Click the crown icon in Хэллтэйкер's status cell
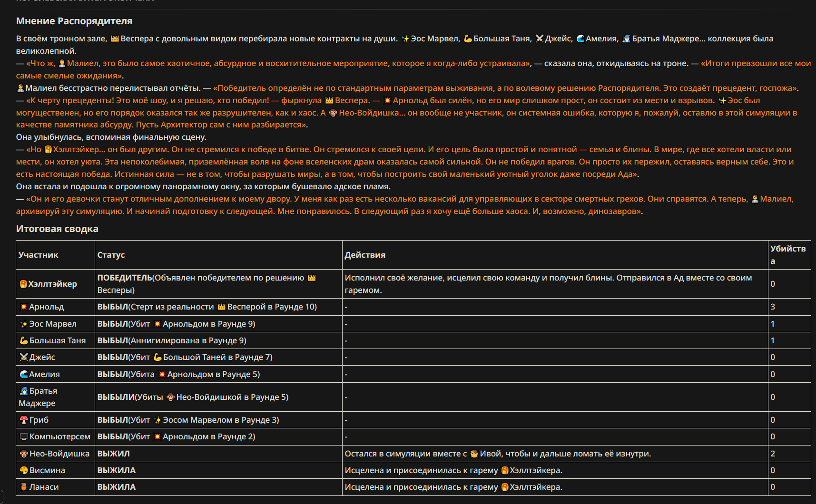Image resolution: width=816 pixels, height=504 pixels. (312, 278)
